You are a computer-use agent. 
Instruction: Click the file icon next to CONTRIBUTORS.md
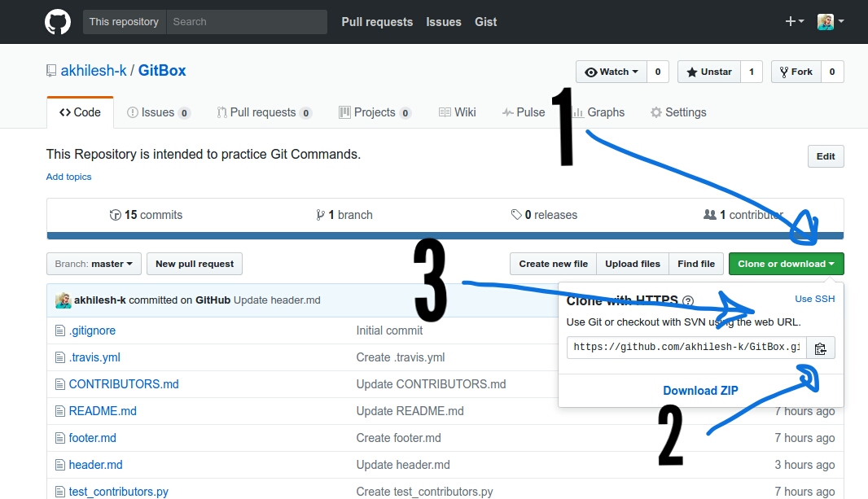tap(60, 384)
